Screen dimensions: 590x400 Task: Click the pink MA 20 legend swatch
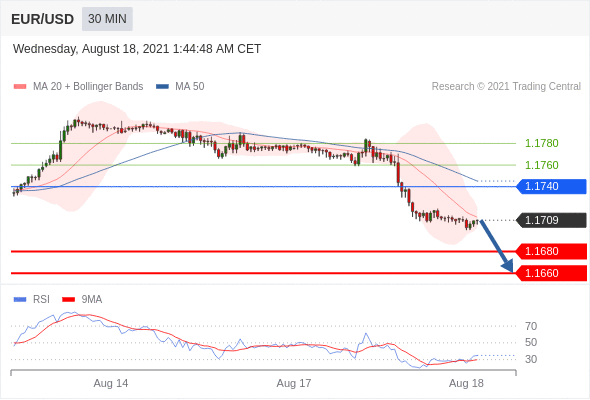pos(20,87)
